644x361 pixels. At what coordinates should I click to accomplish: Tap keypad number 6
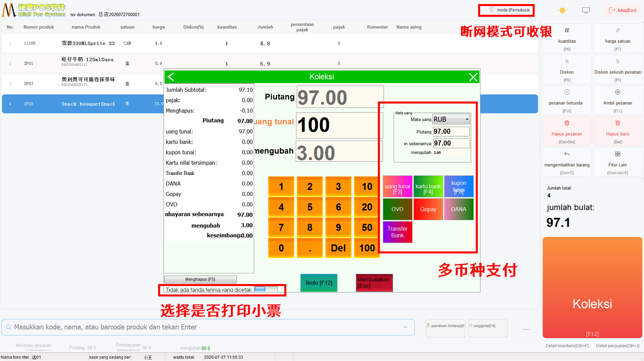point(338,207)
